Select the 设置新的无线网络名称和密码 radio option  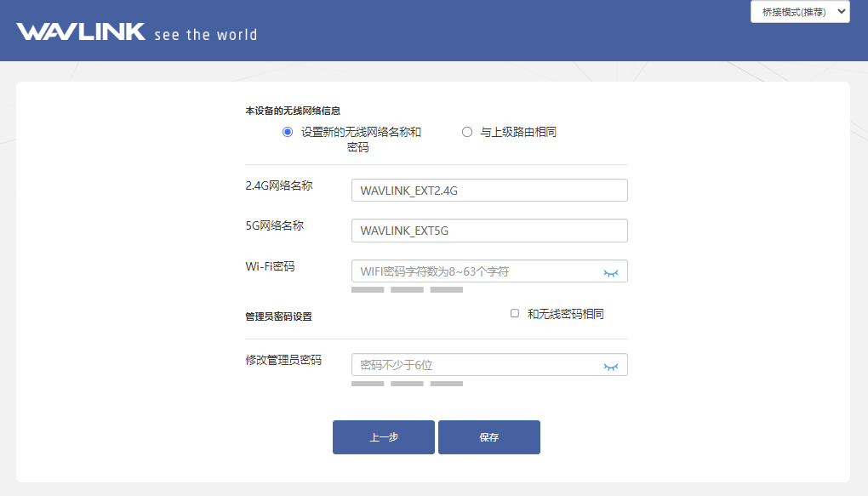(x=288, y=132)
